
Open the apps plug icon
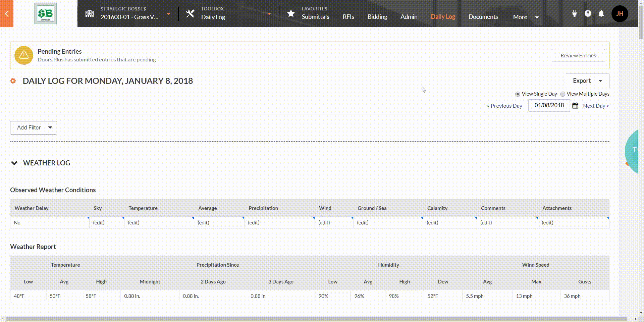[x=574, y=13]
